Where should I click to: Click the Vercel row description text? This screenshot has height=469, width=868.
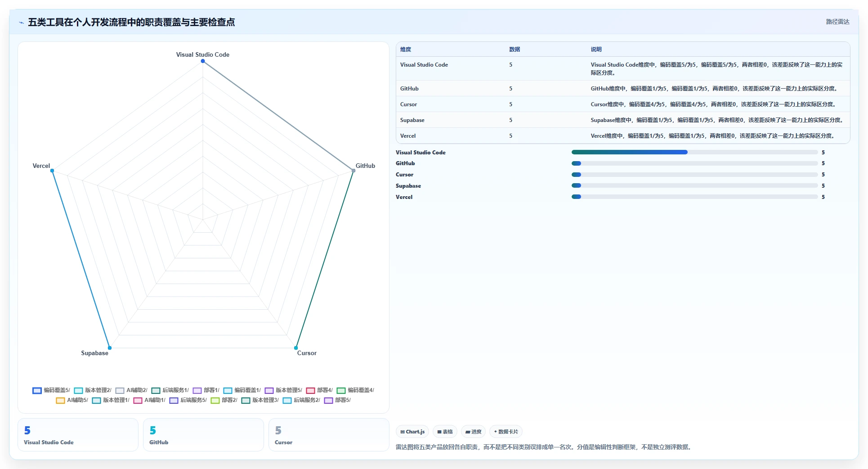713,136
